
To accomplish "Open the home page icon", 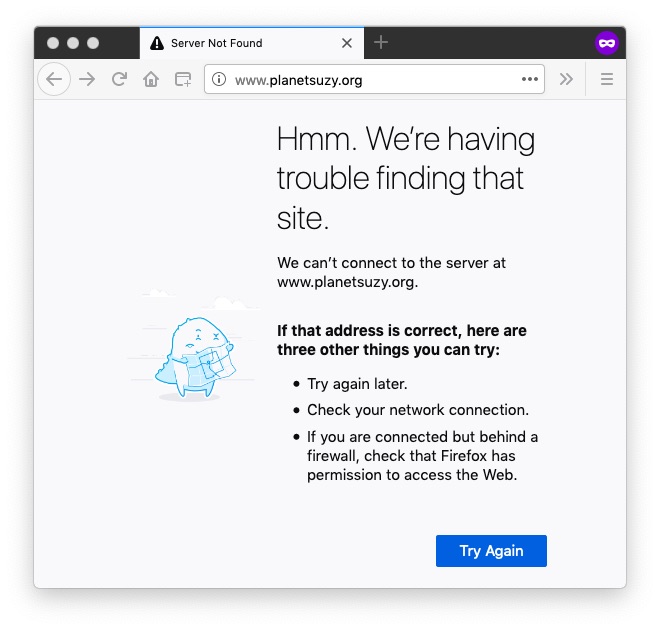I will pyautogui.click(x=151, y=79).
